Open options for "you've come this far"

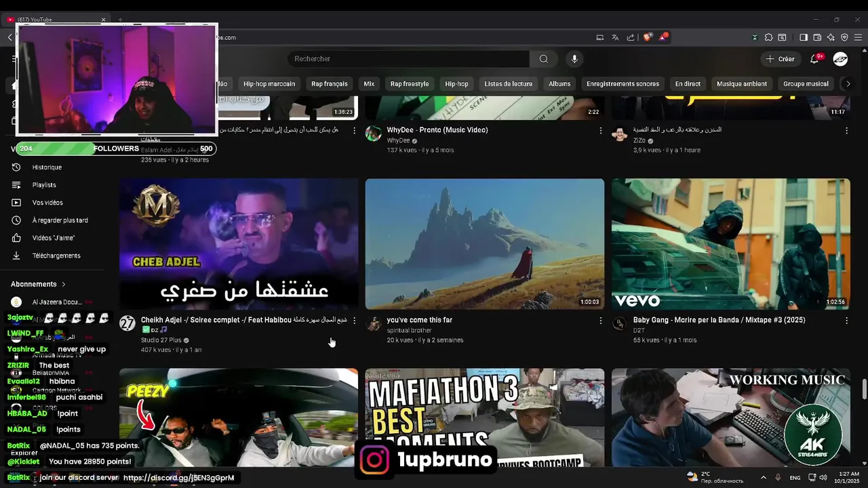600,321
